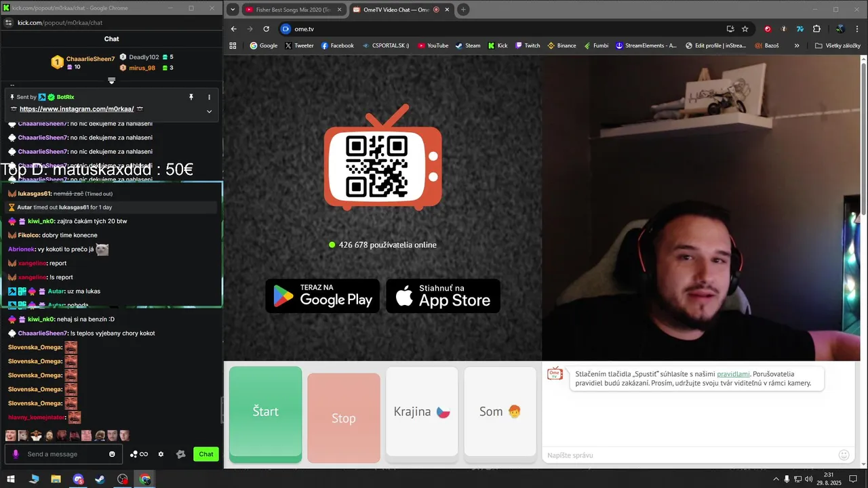
Task: Bookmark this page with star icon
Action: [745, 29]
